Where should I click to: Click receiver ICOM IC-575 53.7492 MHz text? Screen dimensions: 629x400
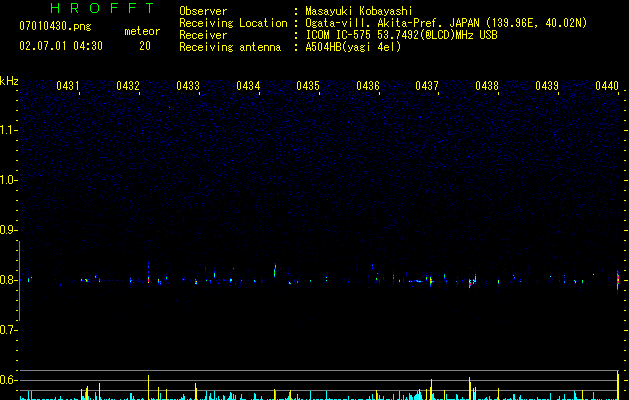(x=401, y=35)
